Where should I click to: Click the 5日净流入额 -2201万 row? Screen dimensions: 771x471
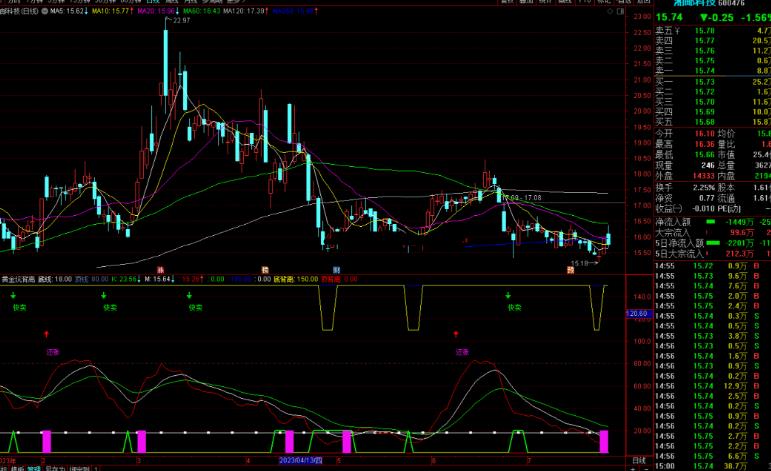point(713,243)
